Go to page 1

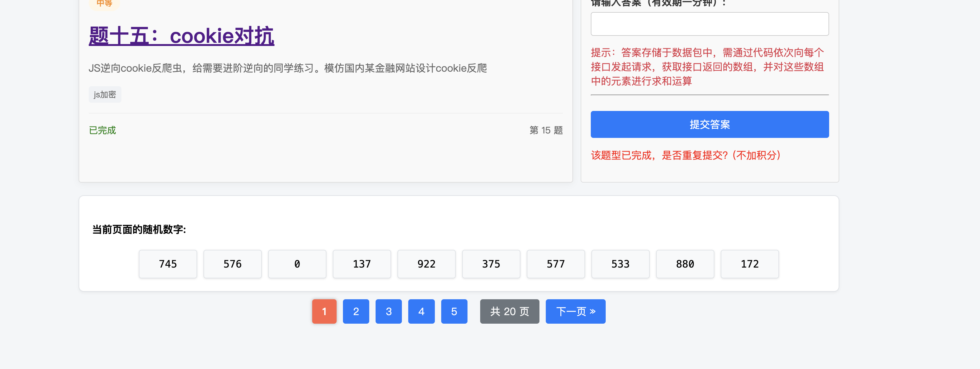pyautogui.click(x=324, y=311)
